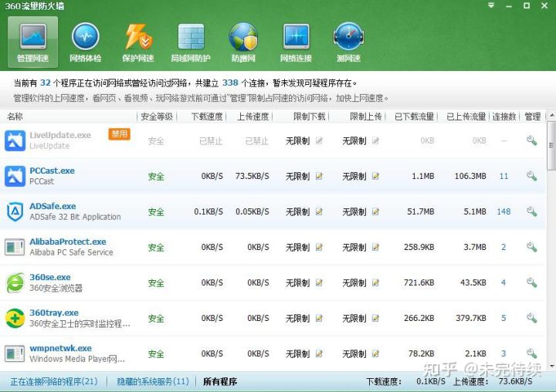The width and height of the screenshot is (556, 392).
Task: Edit download limit for wmpnetwk.exe
Action: point(319,353)
